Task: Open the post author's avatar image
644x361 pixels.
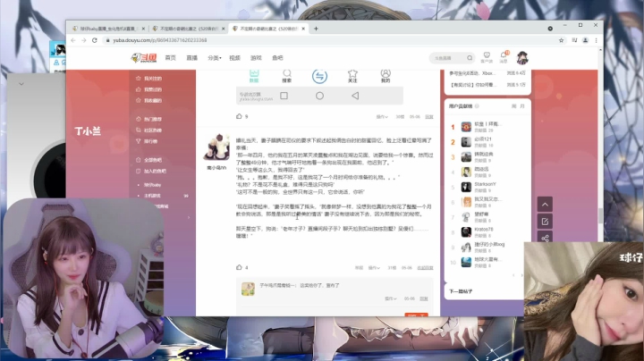Action: click(x=216, y=147)
